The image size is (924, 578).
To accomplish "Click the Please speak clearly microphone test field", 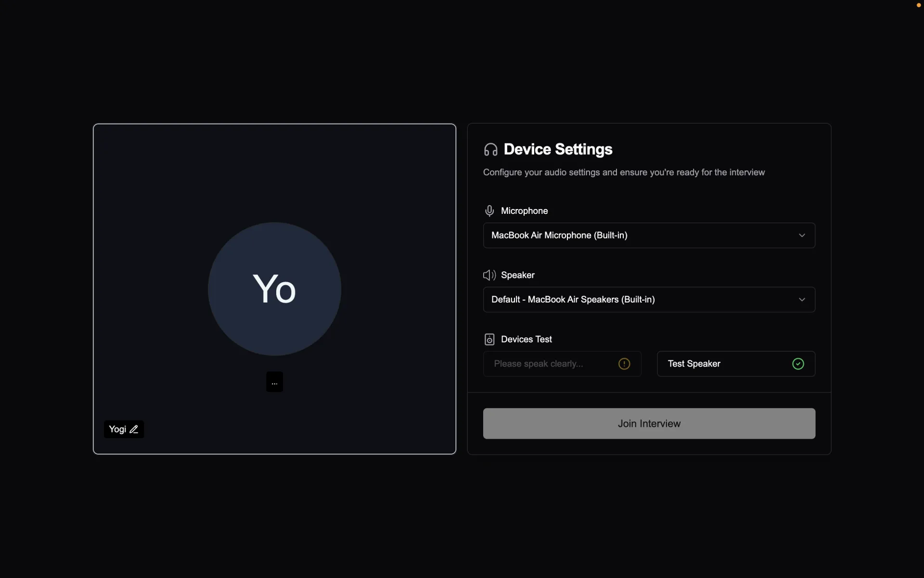I will (x=549, y=364).
